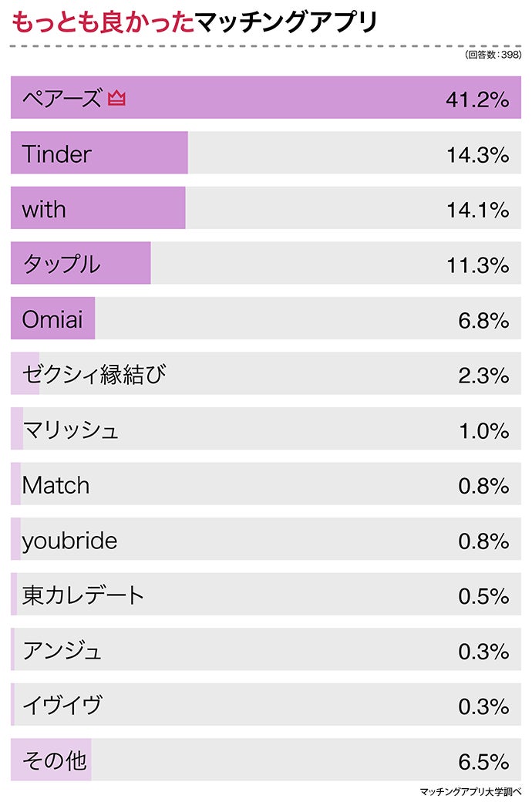Select the タップル bar

coord(81,264)
